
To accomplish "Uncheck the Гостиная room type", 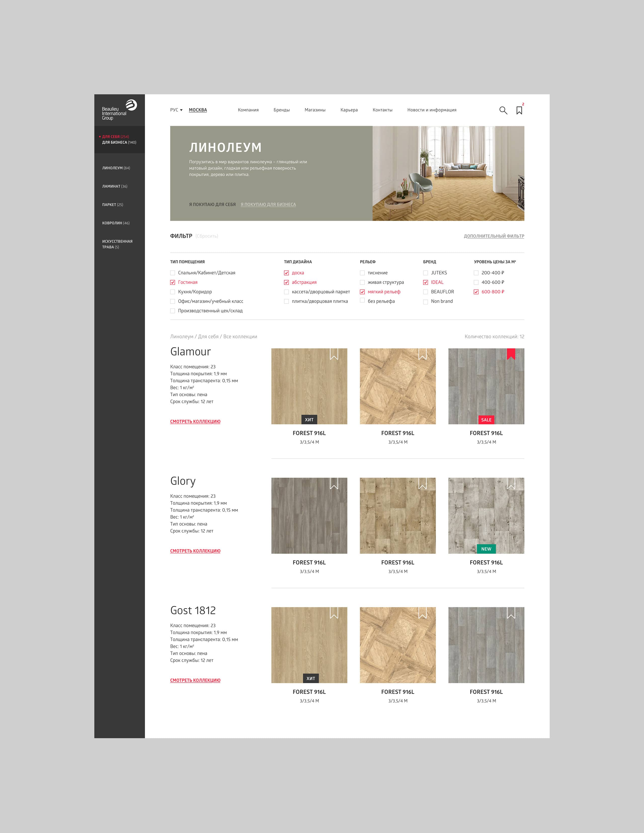I will pyautogui.click(x=172, y=283).
